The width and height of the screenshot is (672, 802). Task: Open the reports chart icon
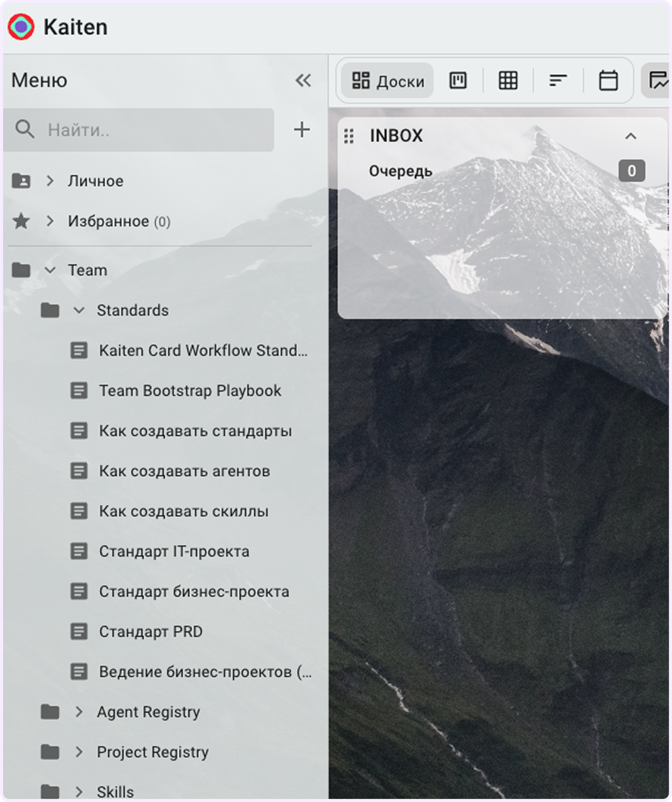[x=658, y=81]
